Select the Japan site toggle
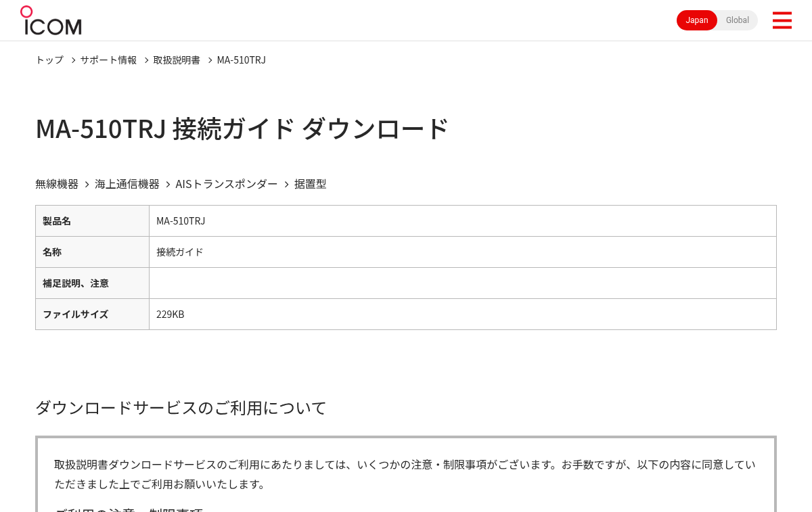 coord(697,20)
